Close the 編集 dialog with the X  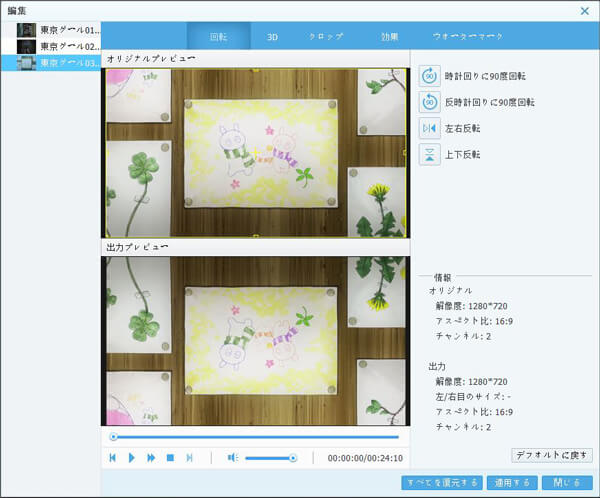coord(585,11)
